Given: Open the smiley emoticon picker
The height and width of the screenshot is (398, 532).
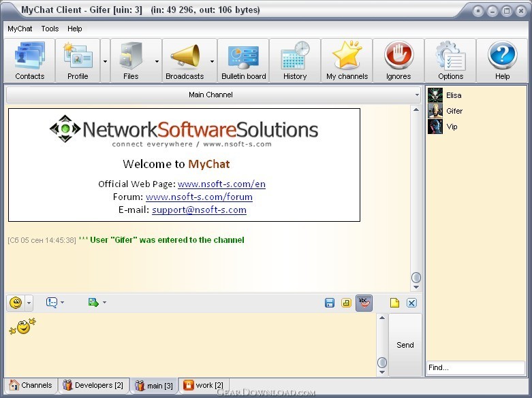Looking at the screenshot, I should (x=16, y=302).
